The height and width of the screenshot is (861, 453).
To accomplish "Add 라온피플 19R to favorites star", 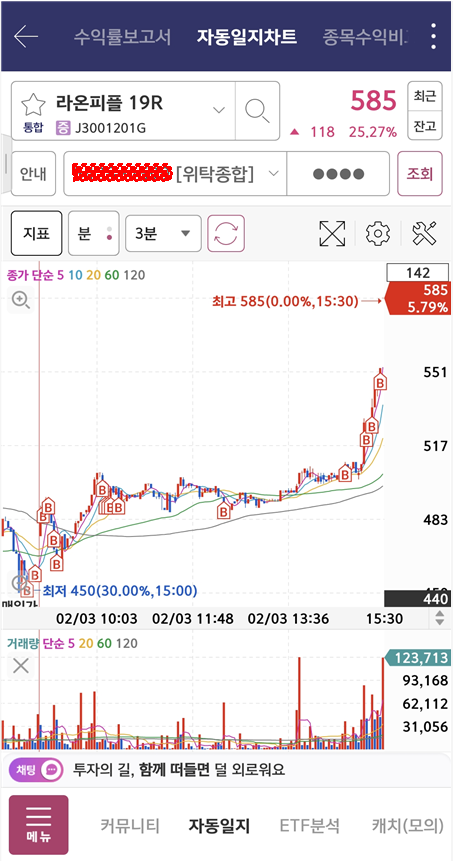I will point(32,104).
